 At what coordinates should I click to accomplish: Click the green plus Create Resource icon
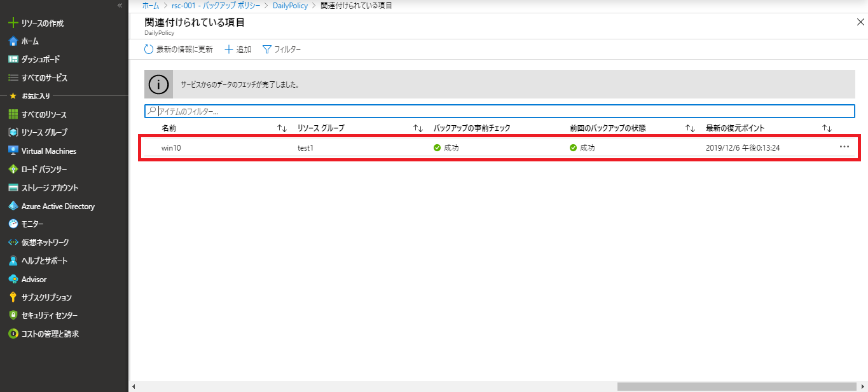click(13, 23)
